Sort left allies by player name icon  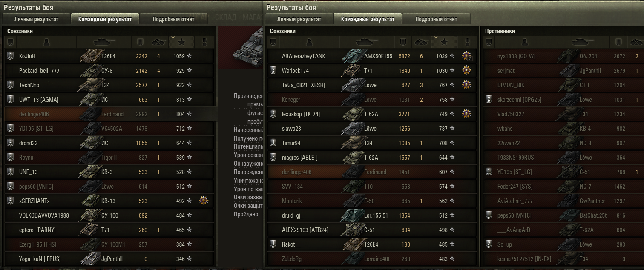46,42
